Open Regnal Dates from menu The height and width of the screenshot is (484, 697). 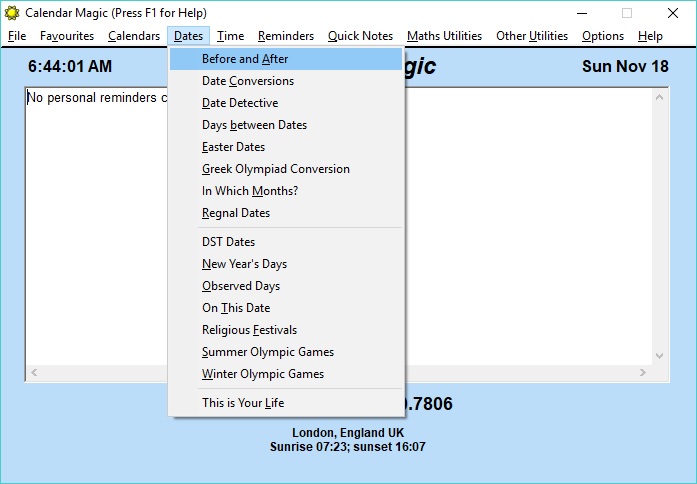236,213
